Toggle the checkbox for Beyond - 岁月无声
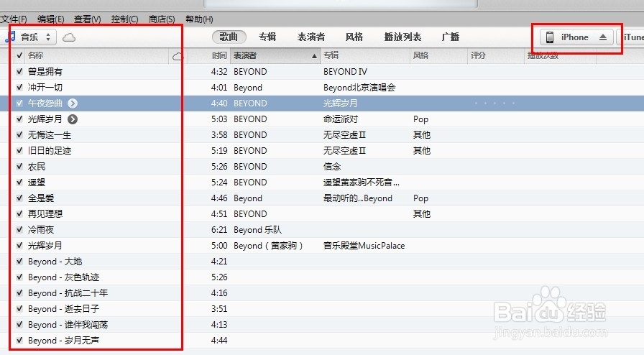 (19, 340)
